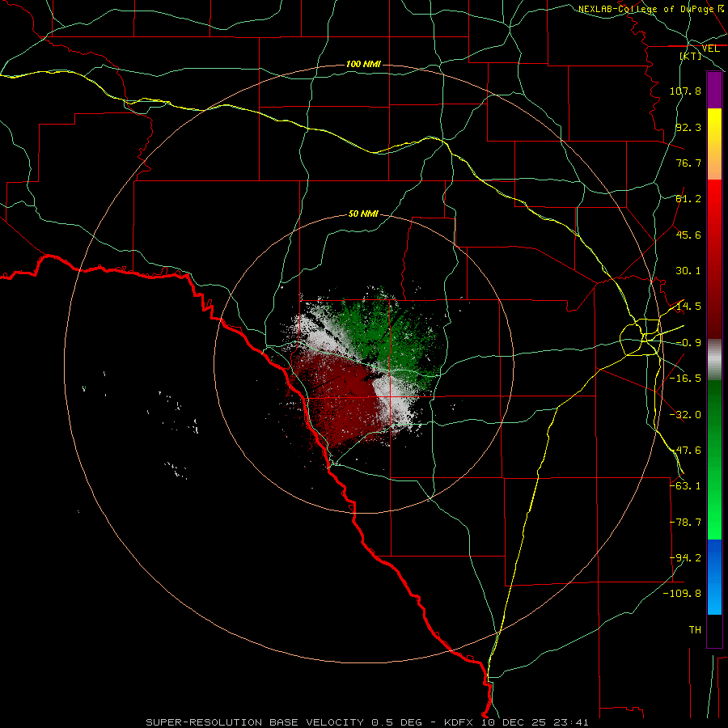The height and width of the screenshot is (728, 728).
Task: Click the light blue band on the color scale
Action: [714, 577]
